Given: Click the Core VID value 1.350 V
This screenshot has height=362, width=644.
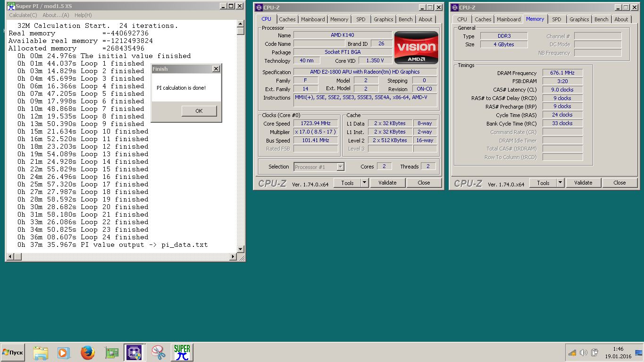Looking at the screenshot, I should pyautogui.click(x=375, y=60).
